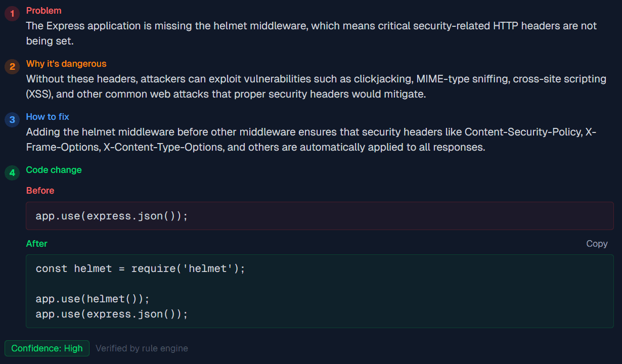The height and width of the screenshot is (364, 622).
Task: Copy the After code snippet
Action: [596, 244]
